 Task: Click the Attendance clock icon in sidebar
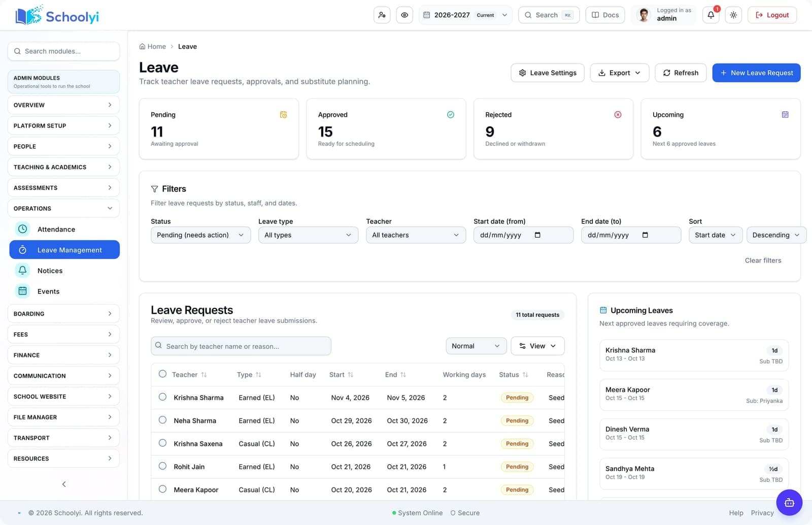(x=22, y=229)
